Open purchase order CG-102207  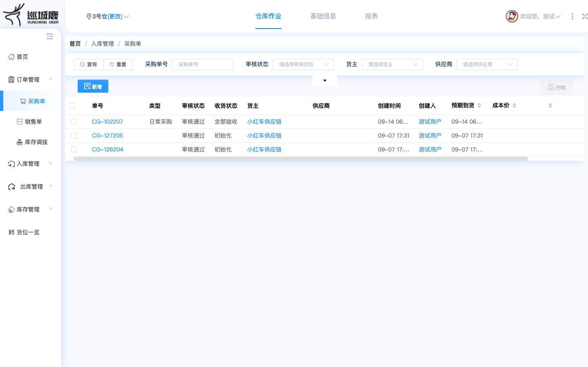tap(107, 122)
